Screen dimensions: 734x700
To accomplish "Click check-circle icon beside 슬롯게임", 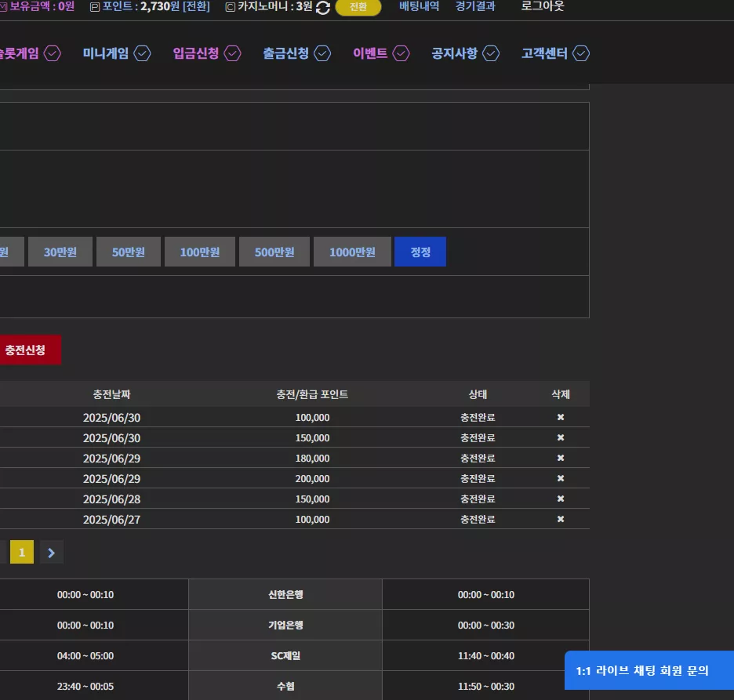I will click(x=53, y=53).
